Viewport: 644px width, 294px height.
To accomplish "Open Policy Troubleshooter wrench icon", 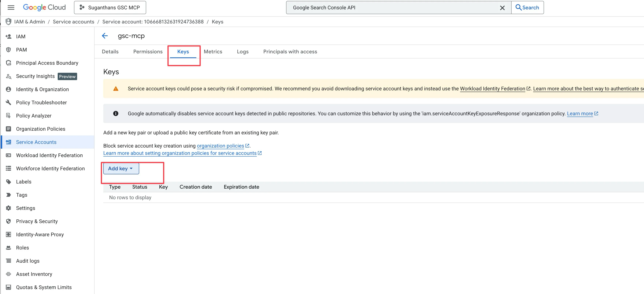I will pyautogui.click(x=8, y=102).
